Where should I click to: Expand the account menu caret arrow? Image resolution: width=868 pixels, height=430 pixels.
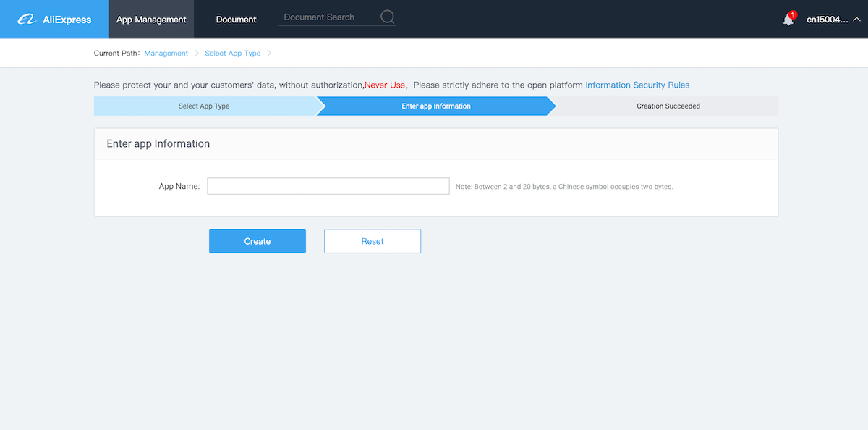(x=856, y=20)
